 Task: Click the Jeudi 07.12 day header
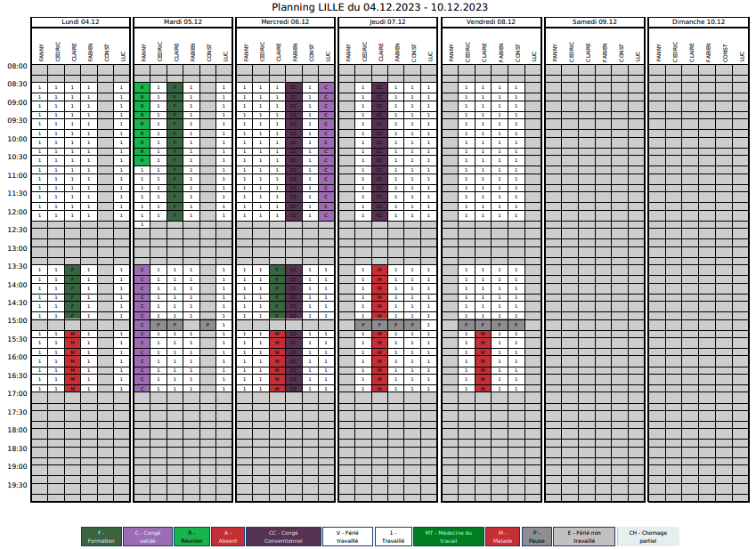389,21
